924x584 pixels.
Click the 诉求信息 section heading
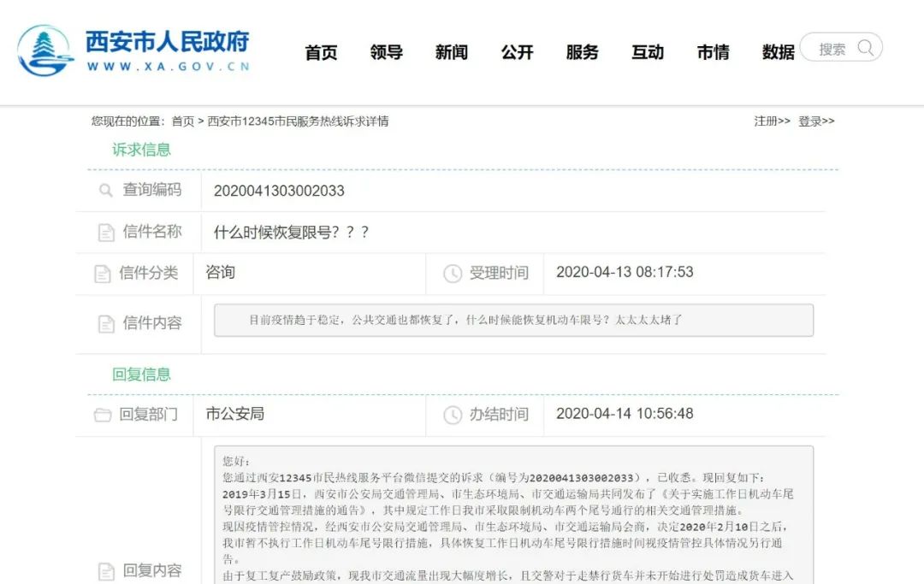coord(141,150)
